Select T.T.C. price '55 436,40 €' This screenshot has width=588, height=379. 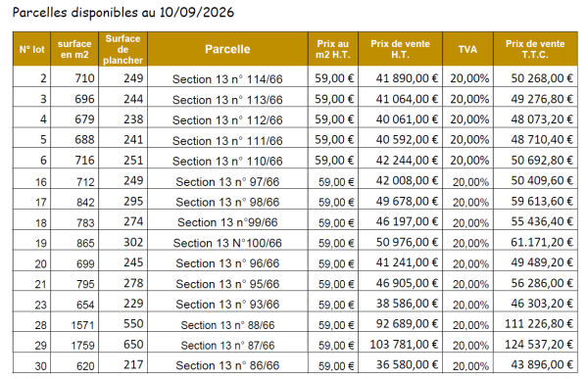[x=542, y=221]
